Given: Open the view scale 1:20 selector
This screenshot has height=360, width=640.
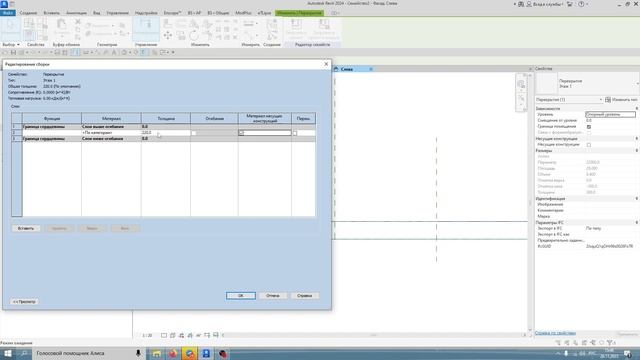Looking at the screenshot, I should (147, 336).
